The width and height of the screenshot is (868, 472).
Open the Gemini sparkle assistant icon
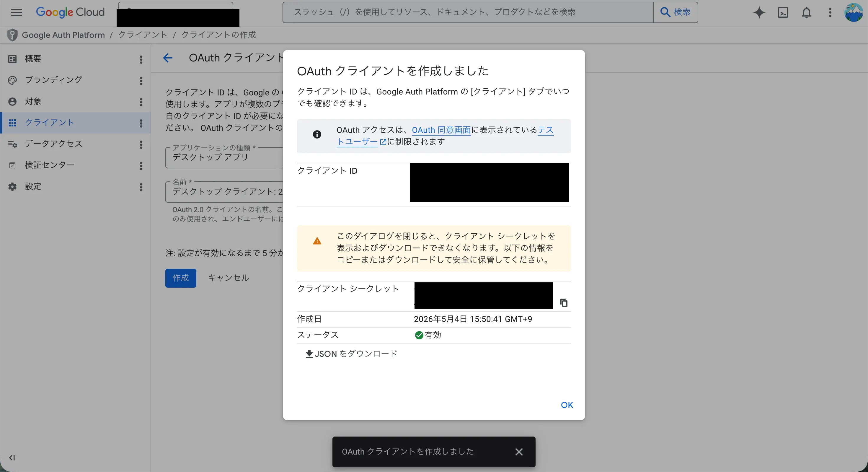click(759, 13)
